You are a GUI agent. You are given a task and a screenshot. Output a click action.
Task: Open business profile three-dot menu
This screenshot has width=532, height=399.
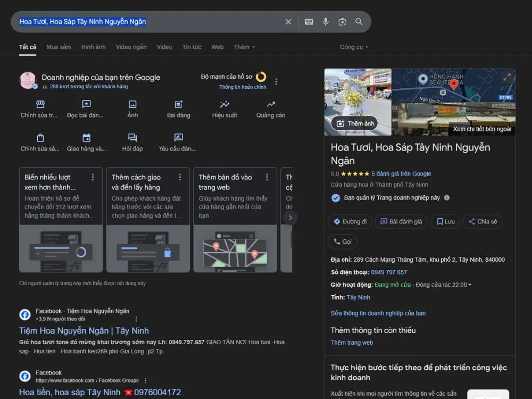[276, 81]
